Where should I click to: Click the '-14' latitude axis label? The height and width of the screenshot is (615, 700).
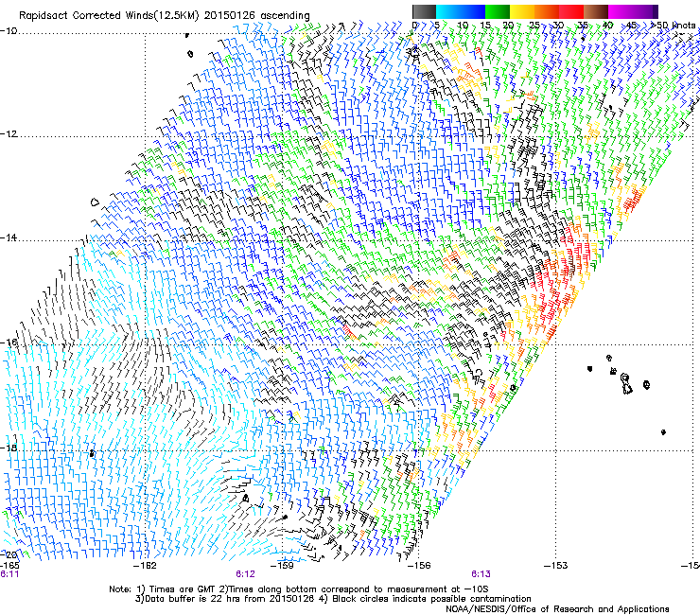click(x=9, y=238)
